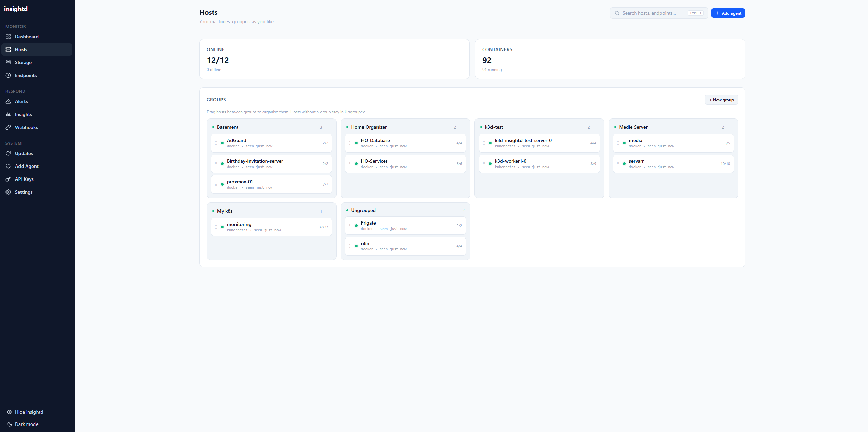Click the Dashboard grid icon in sidebar

8,37
